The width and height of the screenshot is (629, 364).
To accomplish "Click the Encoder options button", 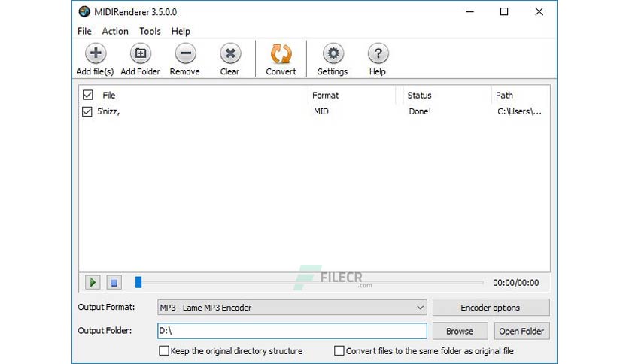I will [x=491, y=308].
